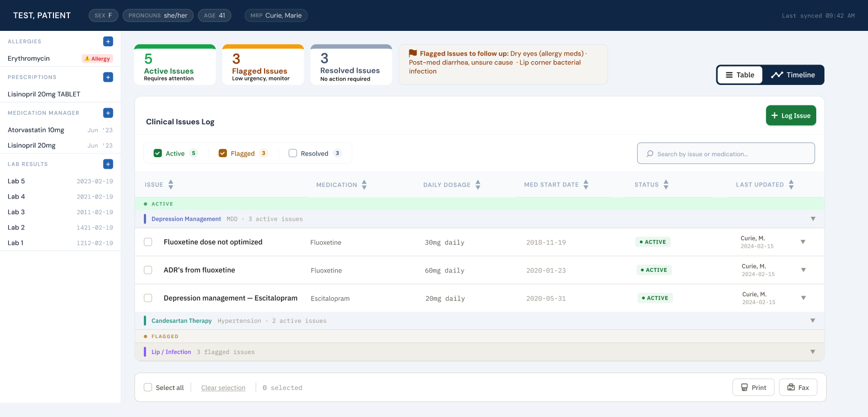This screenshot has height=417, width=868.
Task: Add a prescription with the plus icon
Action: click(108, 77)
